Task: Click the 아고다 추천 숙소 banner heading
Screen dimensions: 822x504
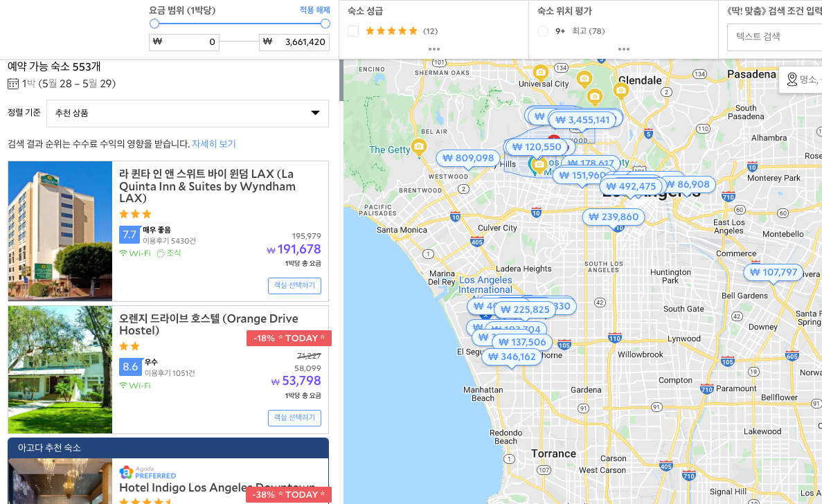Action: (x=49, y=448)
